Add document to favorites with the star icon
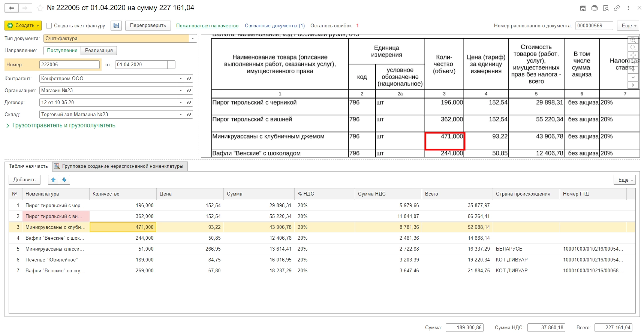Viewport: 644px width, 336px height. click(40, 8)
